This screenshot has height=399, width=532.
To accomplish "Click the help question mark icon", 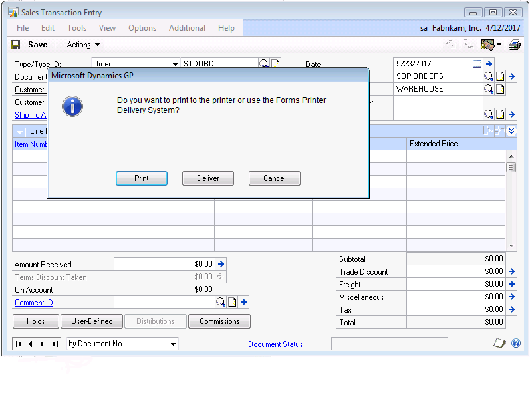I will (516, 344).
